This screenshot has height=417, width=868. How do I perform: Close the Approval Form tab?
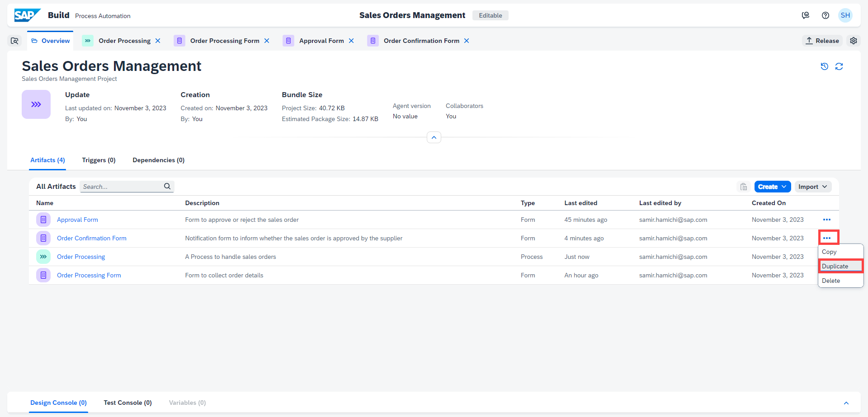pyautogui.click(x=351, y=41)
